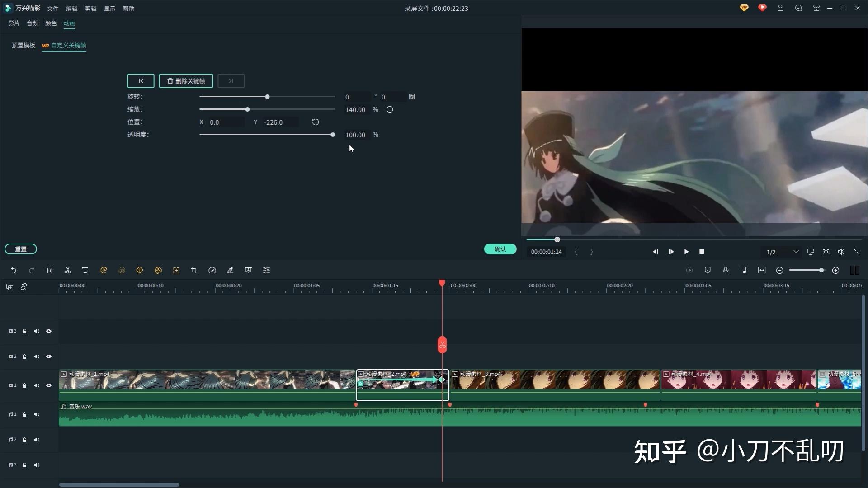Lock audio track 1
The image size is (868, 488).
click(24, 414)
